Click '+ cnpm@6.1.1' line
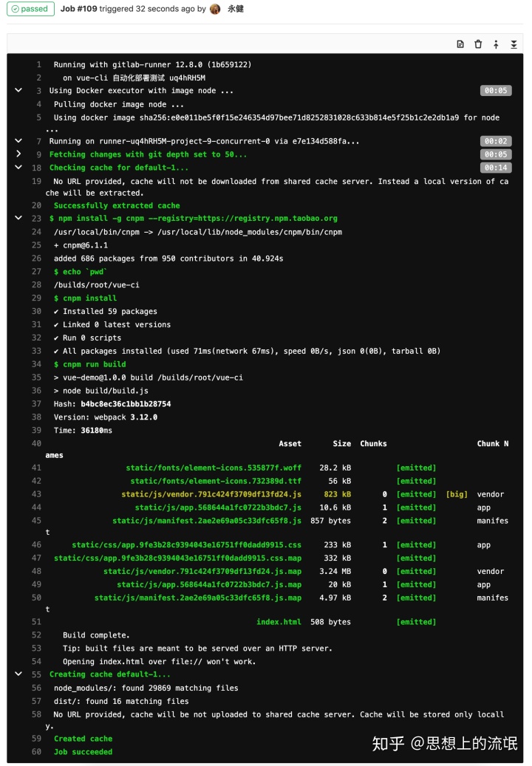Image resolution: width=532 pixels, height=766 pixels. 81,245
